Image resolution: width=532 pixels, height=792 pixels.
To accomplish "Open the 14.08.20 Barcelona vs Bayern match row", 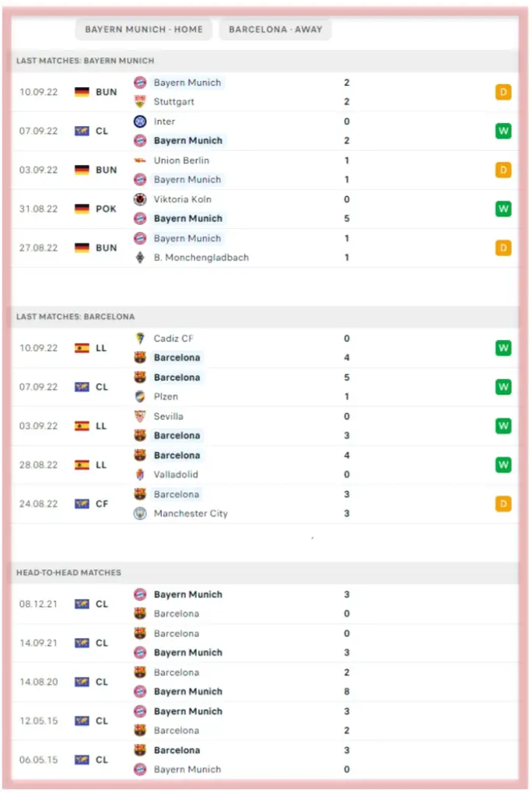I will pos(264,682).
